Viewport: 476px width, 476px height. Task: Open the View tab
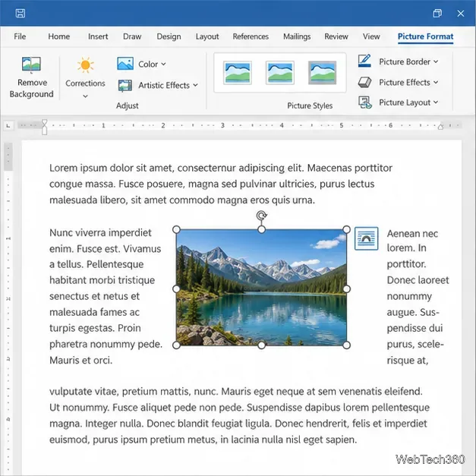coord(371,36)
